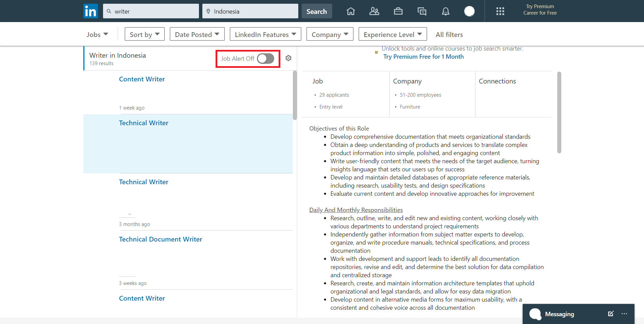
Task: Open job alert settings gear icon
Action: [x=288, y=58]
